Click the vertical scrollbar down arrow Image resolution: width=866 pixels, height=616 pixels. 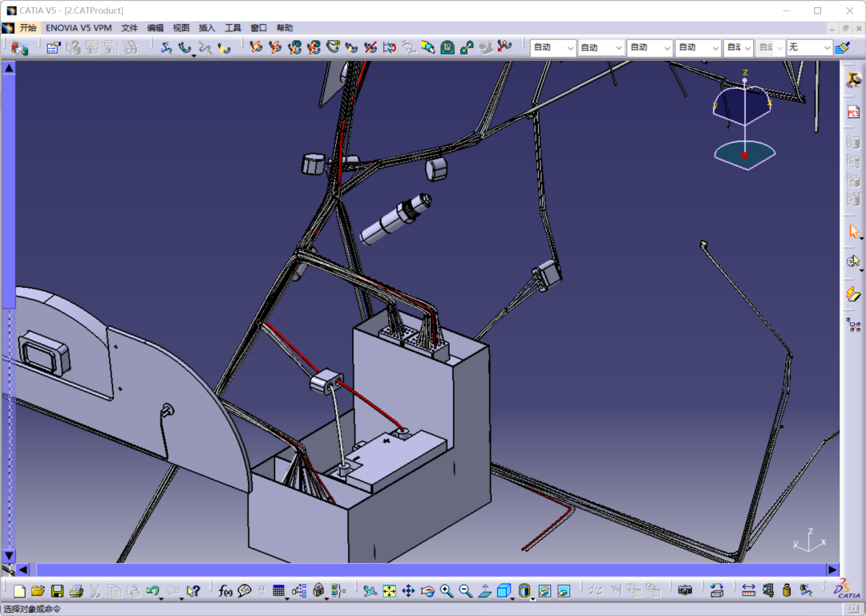click(x=9, y=556)
